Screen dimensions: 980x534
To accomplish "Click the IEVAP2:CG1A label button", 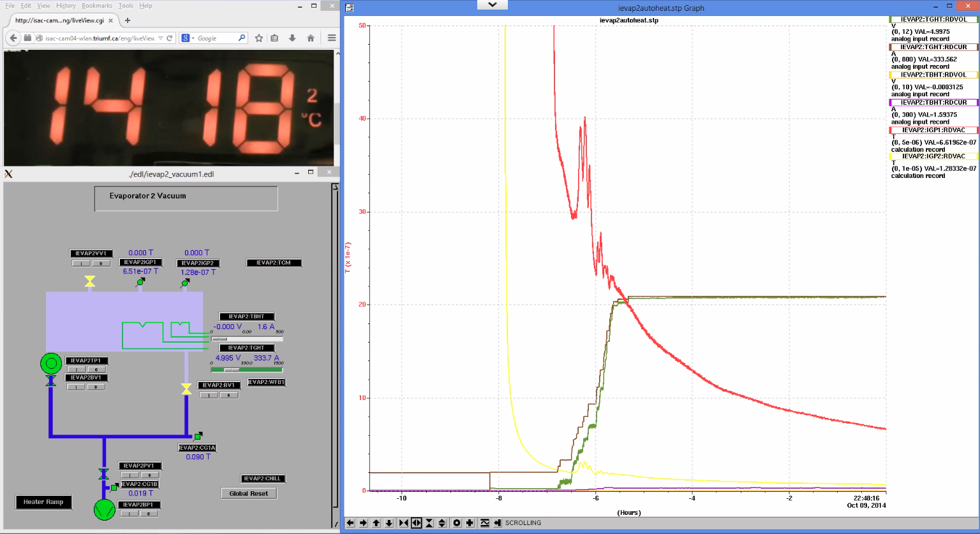I will [197, 448].
